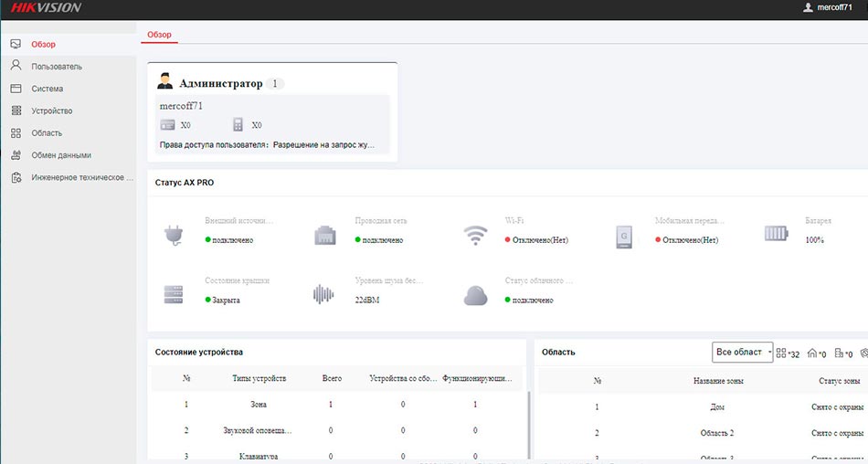Switch to the Обзор tab

[x=159, y=35]
